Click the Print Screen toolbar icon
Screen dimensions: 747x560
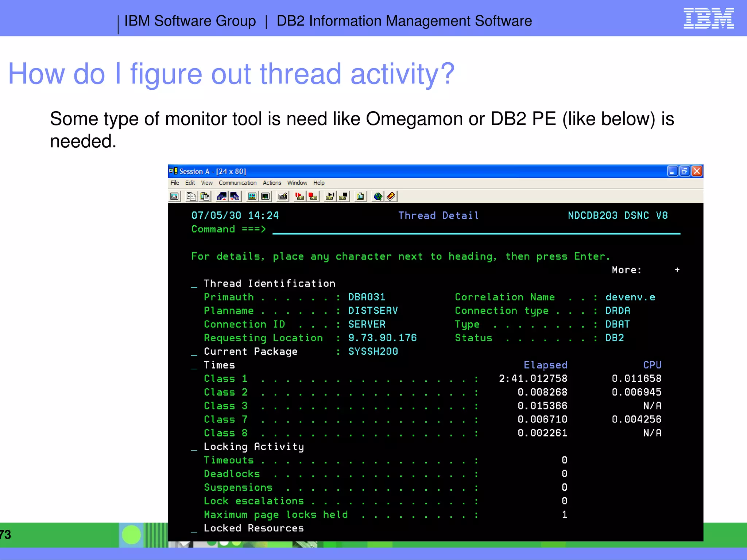[174, 197]
